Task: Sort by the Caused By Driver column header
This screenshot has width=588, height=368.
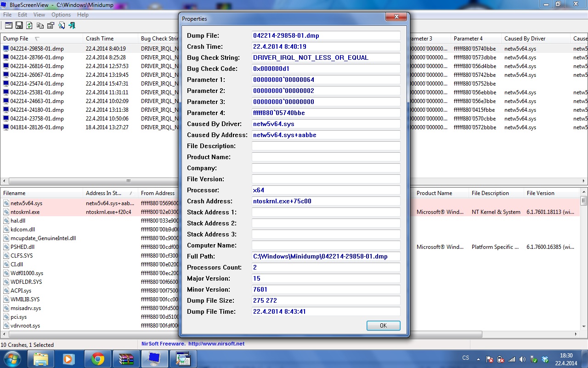Action: click(536, 39)
